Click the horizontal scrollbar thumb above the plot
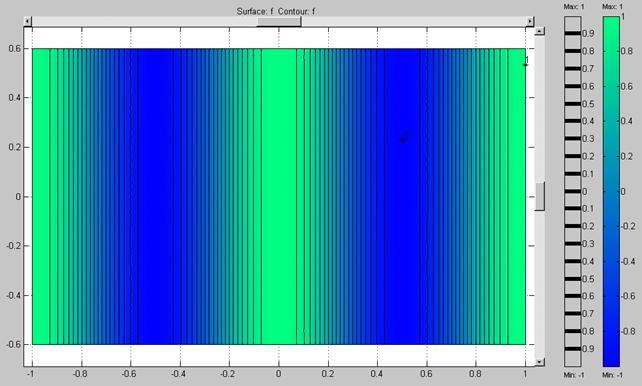Screen dimensions: 642x386 coord(279,22)
